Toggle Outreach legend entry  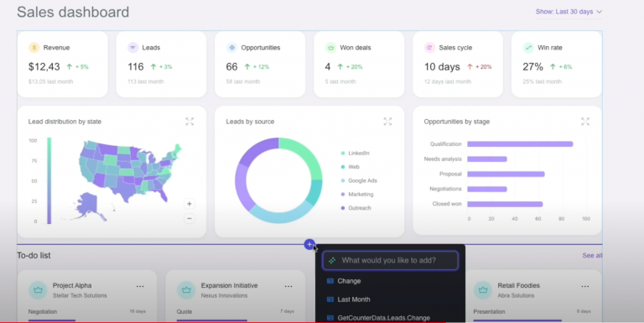tap(356, 208)
